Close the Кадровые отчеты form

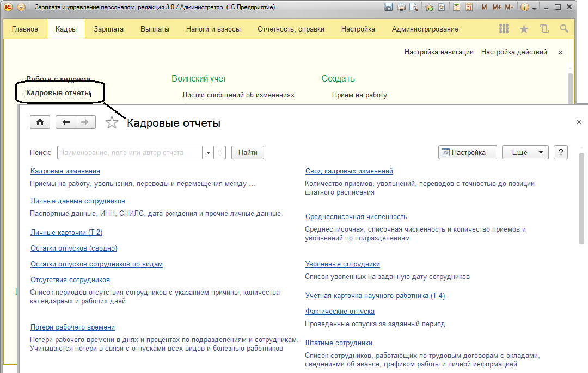[x=579, y=122]
